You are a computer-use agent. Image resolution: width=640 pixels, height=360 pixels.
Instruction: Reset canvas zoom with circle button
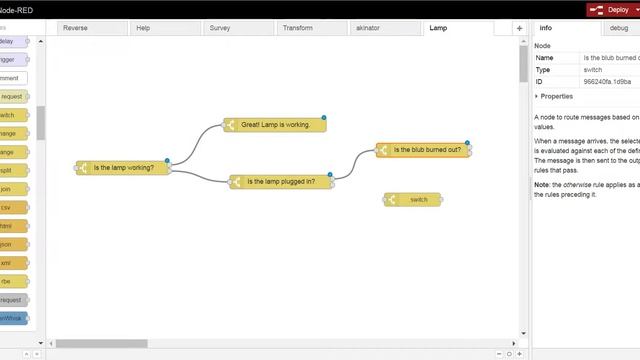[x=509, y=354]
